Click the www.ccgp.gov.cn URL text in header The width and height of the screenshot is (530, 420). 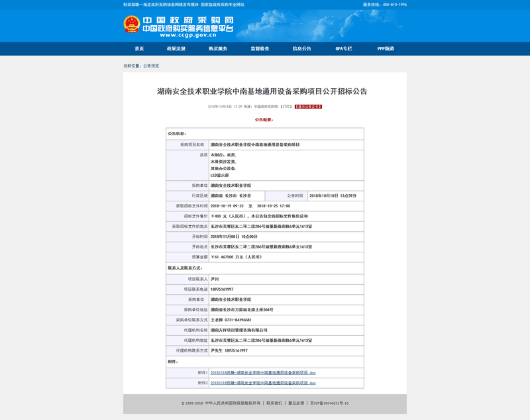pos(188,35)
